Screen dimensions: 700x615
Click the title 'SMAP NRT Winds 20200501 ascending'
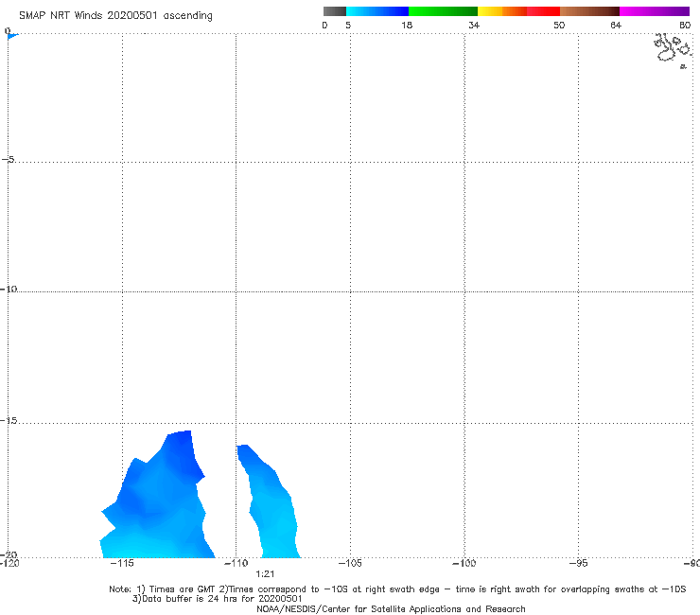(115, 15)
